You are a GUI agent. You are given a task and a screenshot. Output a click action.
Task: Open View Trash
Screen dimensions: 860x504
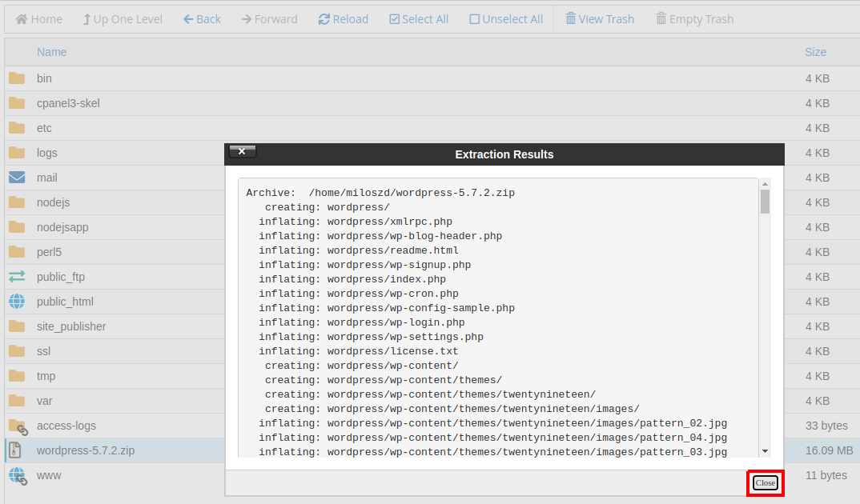coord(600,19)
